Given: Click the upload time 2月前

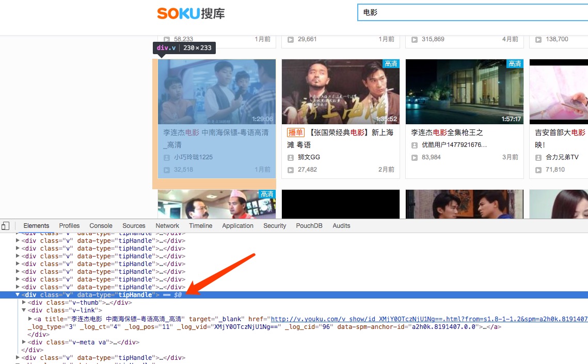Looking at the screenshot, I should [x=386, y=170].
